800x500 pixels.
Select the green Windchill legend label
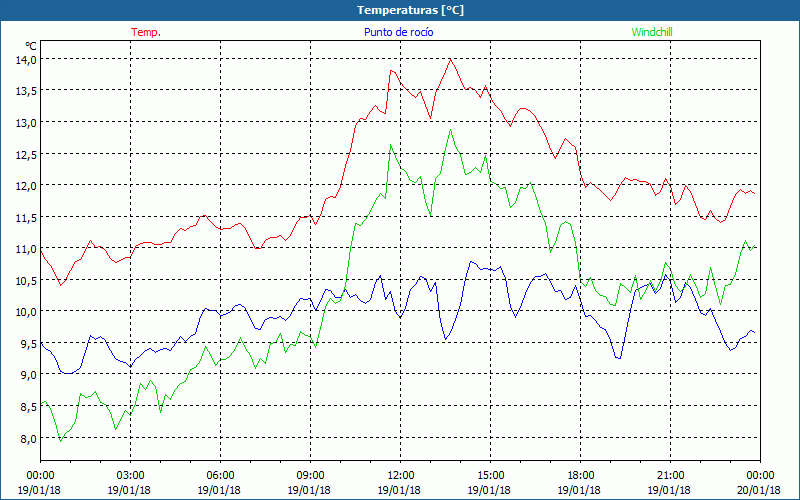coord(652,32)
